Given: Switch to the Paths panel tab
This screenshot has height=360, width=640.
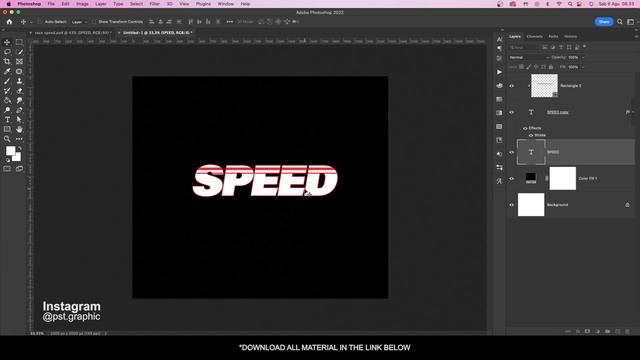Looking at the screenshot, I should point(553,36).
